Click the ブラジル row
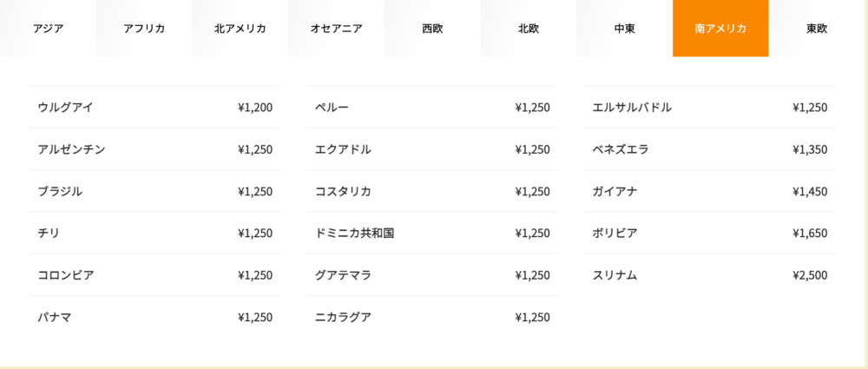The width and height of the screenshot is (868, 369). [x=155, y=191]
